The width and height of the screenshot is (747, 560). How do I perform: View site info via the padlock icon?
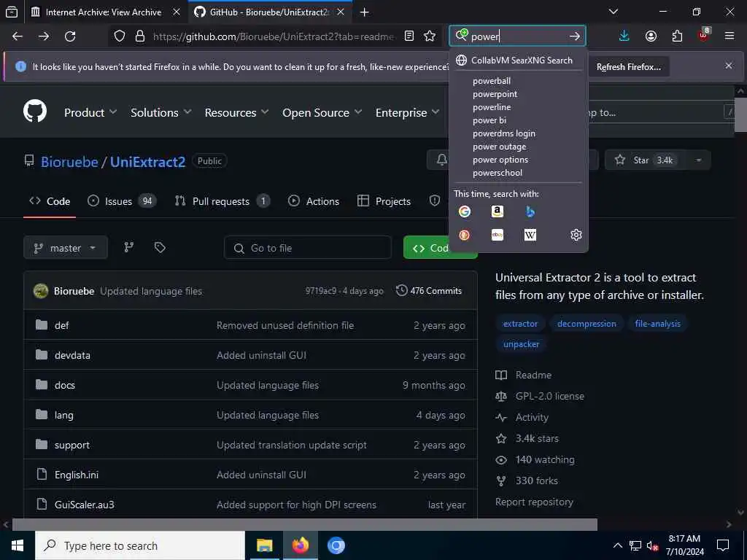coord(139,36)
